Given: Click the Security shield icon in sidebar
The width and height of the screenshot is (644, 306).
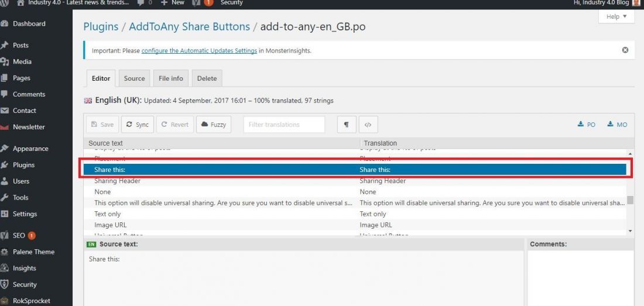Looking at the screenshot, I should tap(5, 285).
